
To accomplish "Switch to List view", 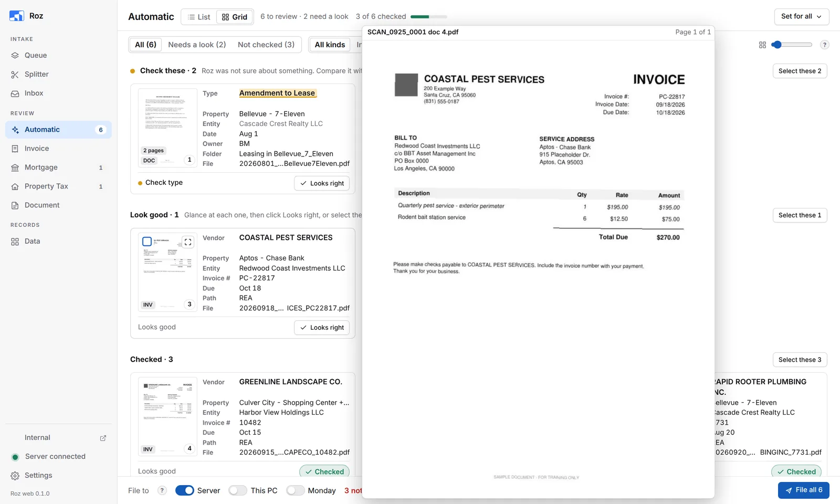I will pos(199,17).
